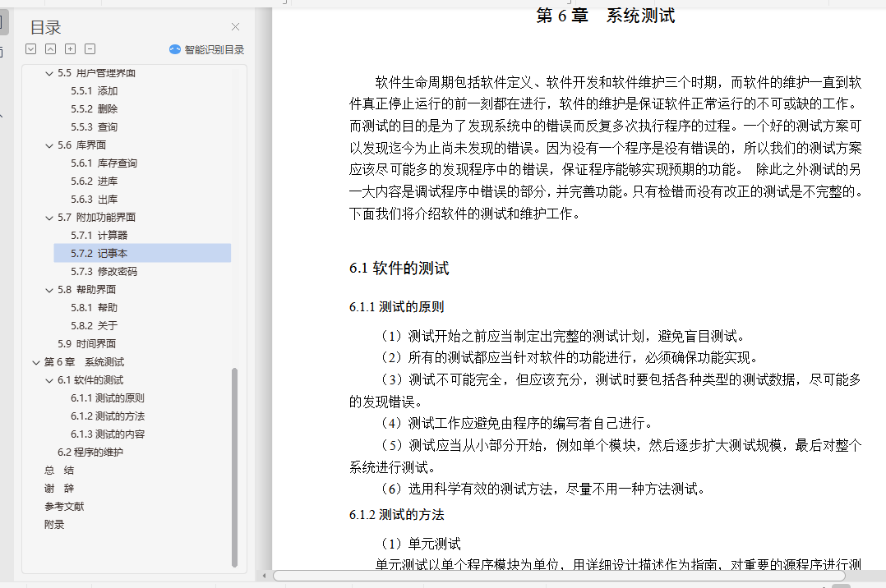886x588 pixels.
Task: Click the document horizontal scrollbar thumb
Action: coord(559,576)
